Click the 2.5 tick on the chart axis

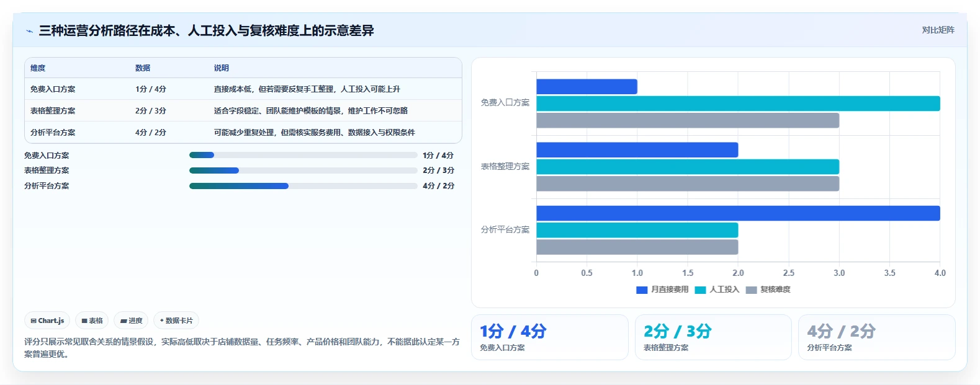pyautogui.click(x=789, y=273)
